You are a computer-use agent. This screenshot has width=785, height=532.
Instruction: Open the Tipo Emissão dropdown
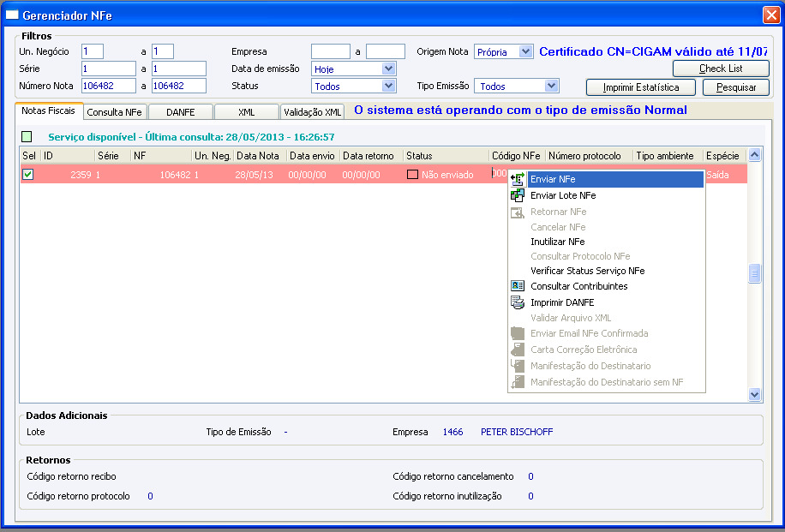pyautogui.click(x=551, y=86)
